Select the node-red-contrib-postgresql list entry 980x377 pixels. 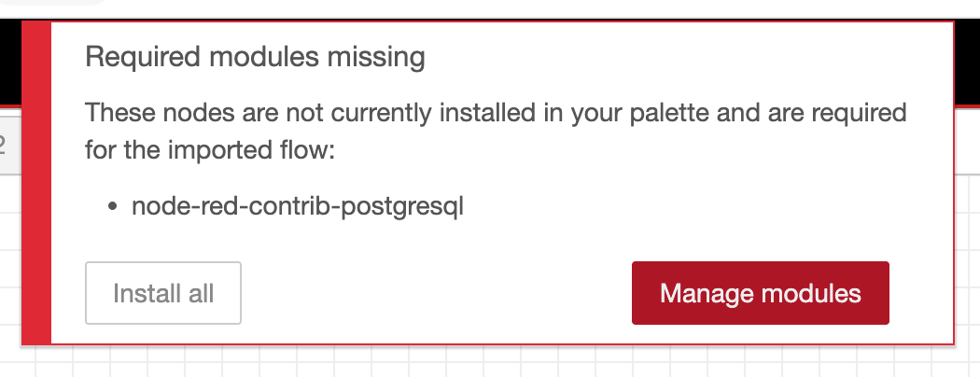(298, 205)
